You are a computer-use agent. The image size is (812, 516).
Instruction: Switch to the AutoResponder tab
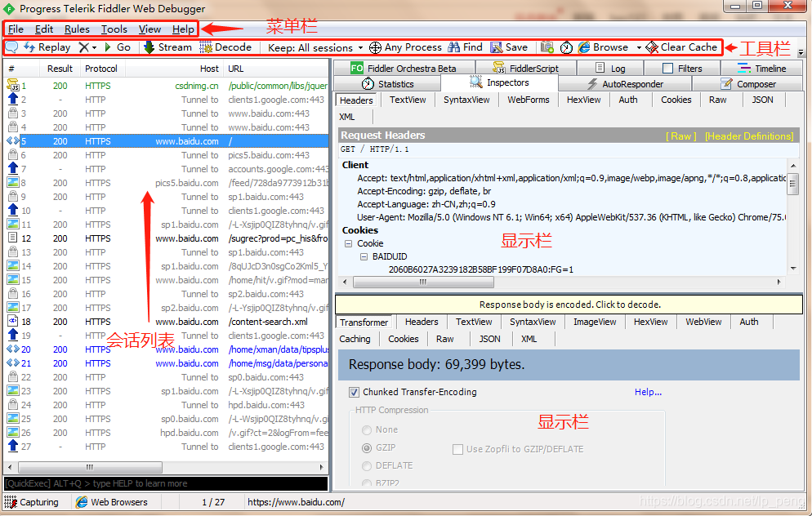point(625,84)
